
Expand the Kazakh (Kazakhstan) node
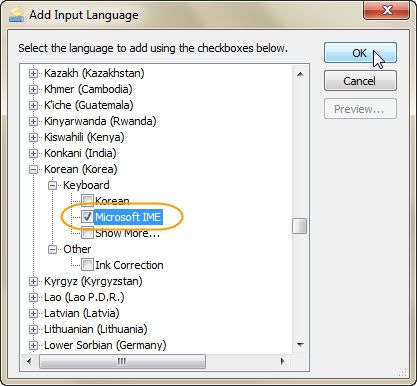pyautogui.click(x=33, y=73)
